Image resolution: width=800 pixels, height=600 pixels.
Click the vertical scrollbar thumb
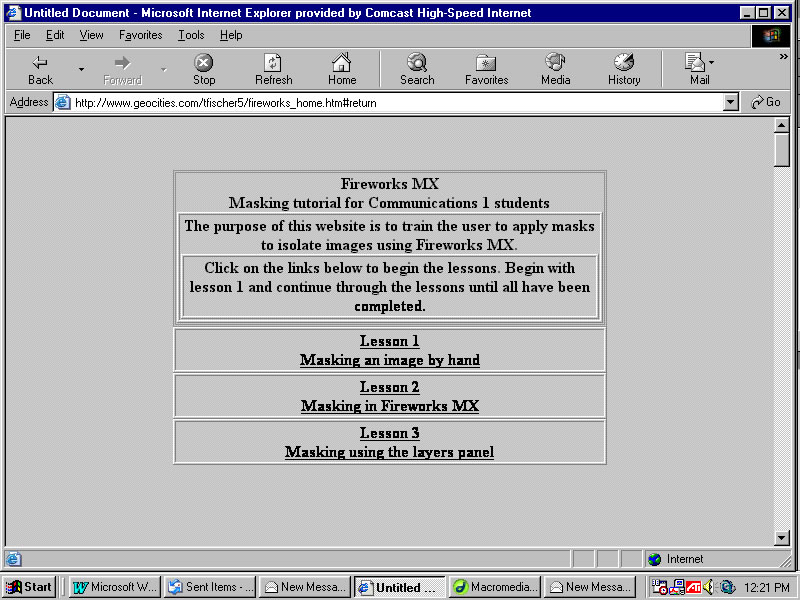pyautogui.click(x=782, y=149)
